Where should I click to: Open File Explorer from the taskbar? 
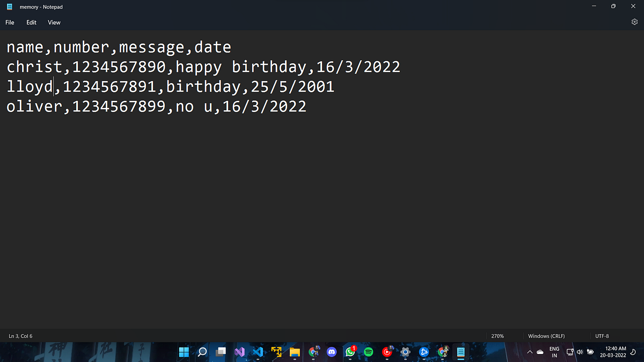pyautogui.click(x=295, y=352)
